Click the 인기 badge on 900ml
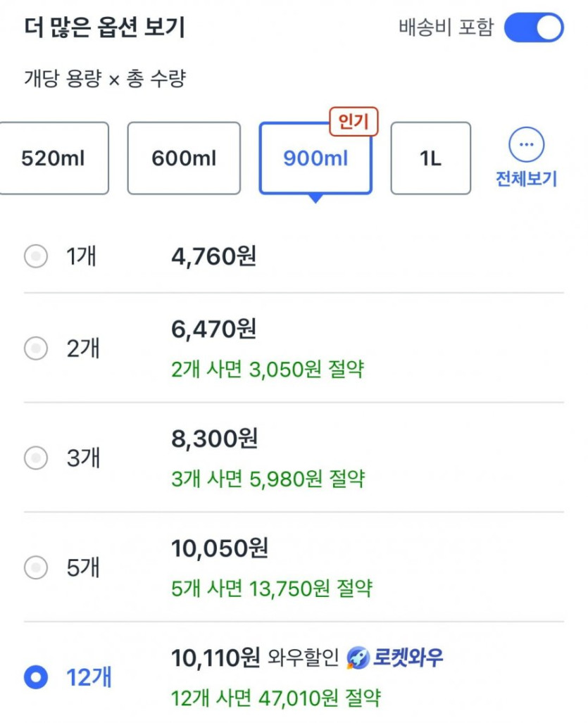This screenshot has width=588, height=723. 354,122
